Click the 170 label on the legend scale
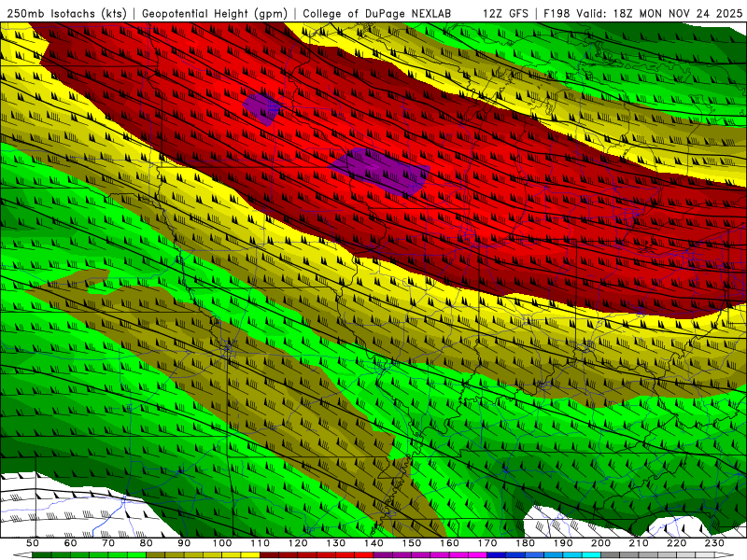This screenshot has width=747, height=560. coord(487,543)
